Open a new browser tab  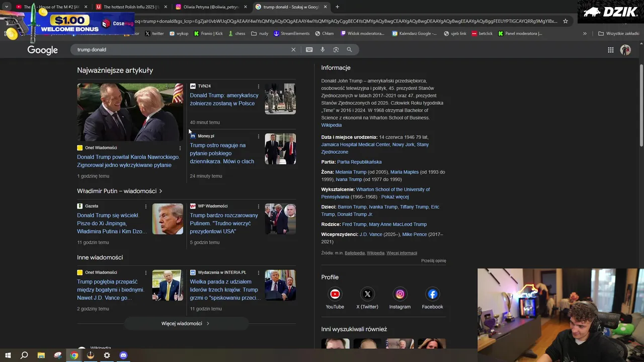(337, 7)
